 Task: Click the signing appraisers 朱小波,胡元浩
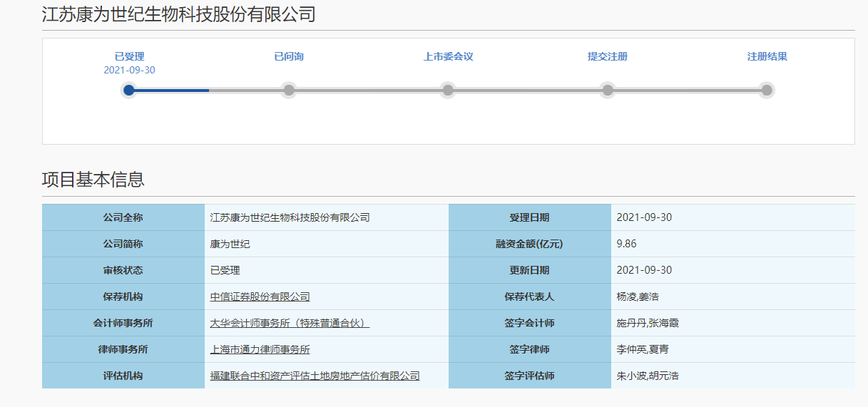tap(648, 376)
